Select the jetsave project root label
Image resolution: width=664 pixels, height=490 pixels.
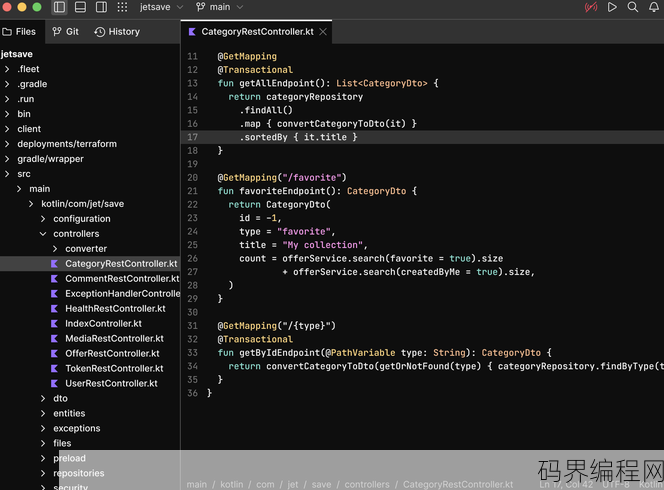tap(17, 54)
